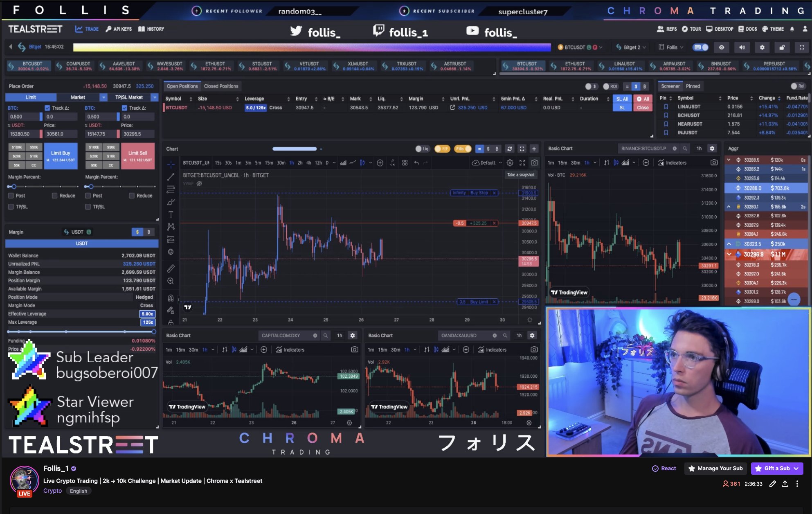Enter fullscreen via top bar icon
Viewport: 812px width, 514px height.
coord(802,47)
